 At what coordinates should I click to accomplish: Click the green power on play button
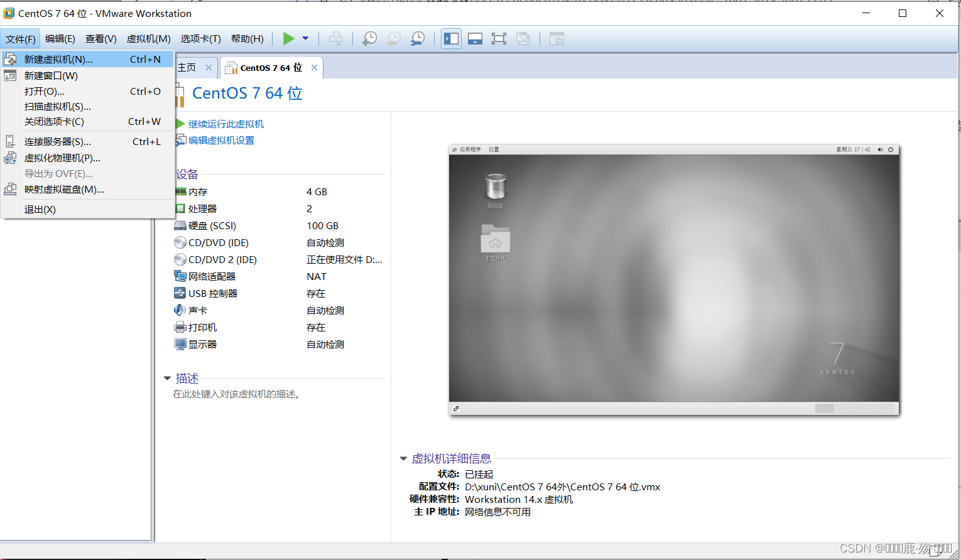pos(288,39)
